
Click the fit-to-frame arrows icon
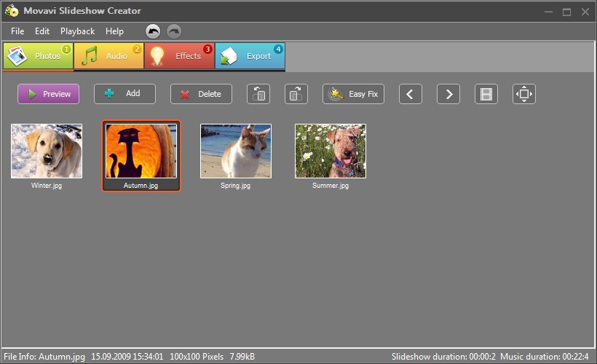click(524, 94)
